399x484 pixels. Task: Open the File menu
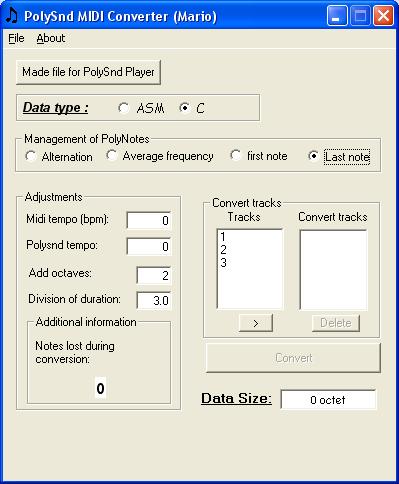point(16,38)
